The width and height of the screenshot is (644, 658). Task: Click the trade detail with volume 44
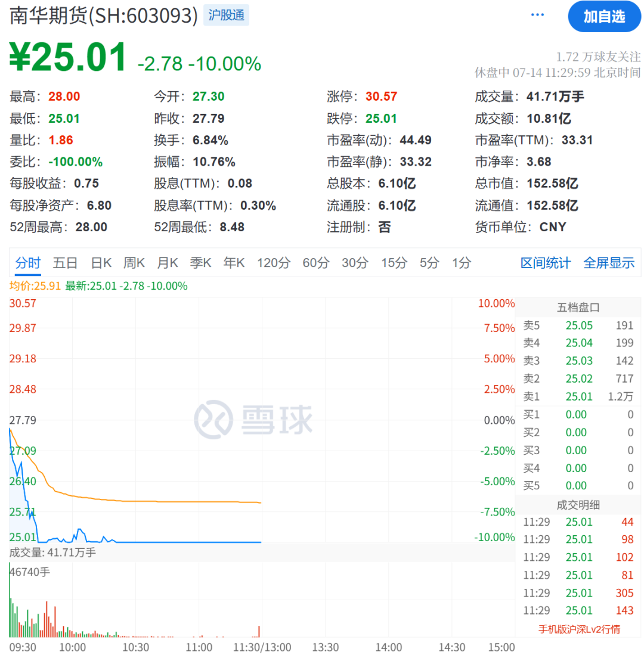pyautogui.click(x=578, y=522)
